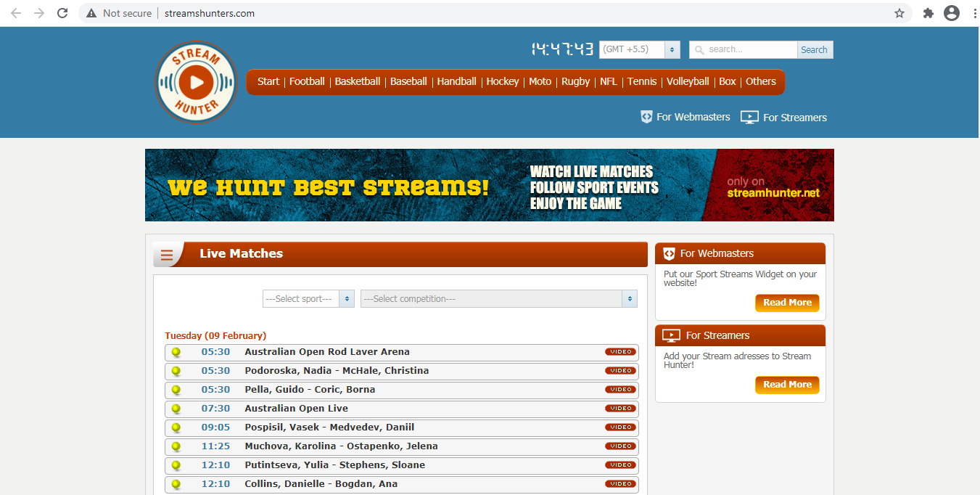Click the For Webmasters shield icon in header
The image size is (980, 495).
[x=647, y=117]
